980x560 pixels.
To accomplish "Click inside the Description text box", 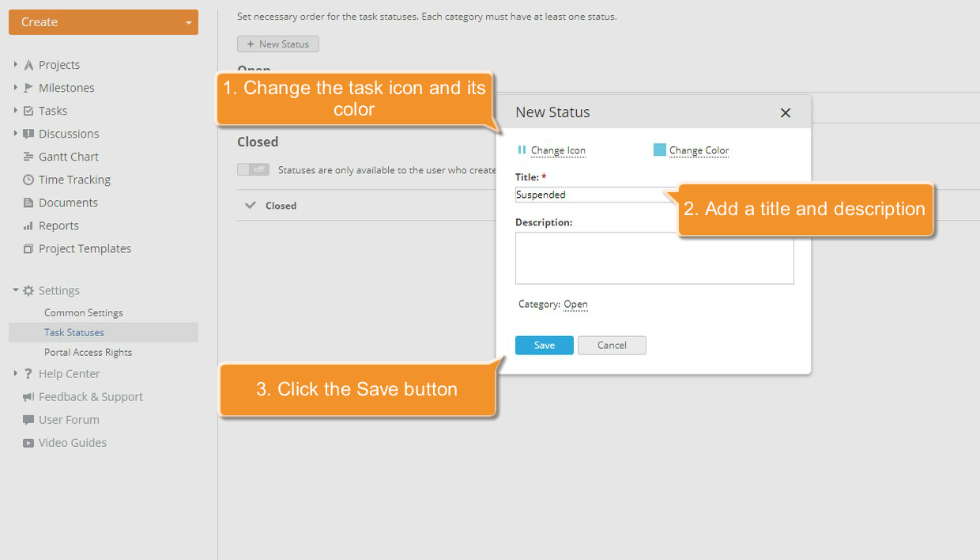I will tap(654, 261).
